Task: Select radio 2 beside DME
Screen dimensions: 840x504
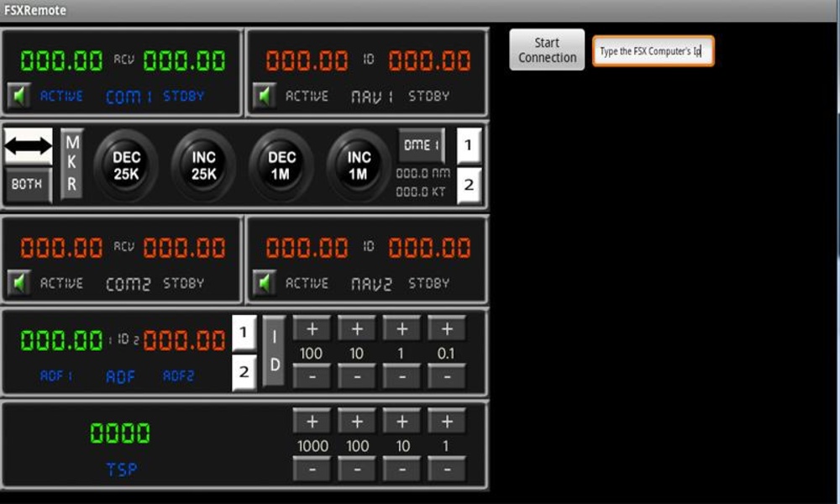Action: point(469,186)
